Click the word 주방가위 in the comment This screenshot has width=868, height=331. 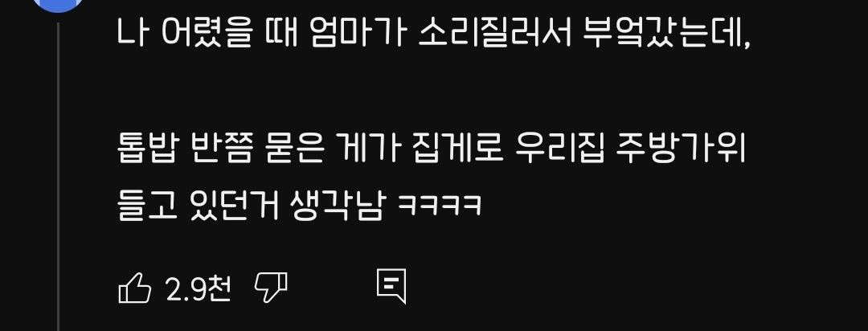tap(682, 150)
